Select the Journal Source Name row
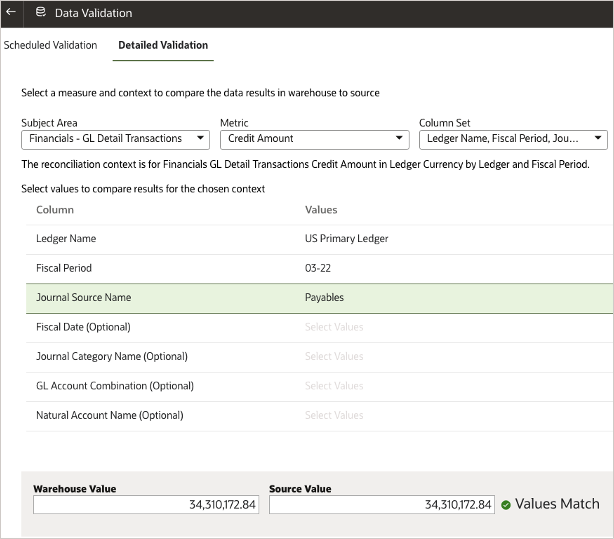 tap(83, 297)
